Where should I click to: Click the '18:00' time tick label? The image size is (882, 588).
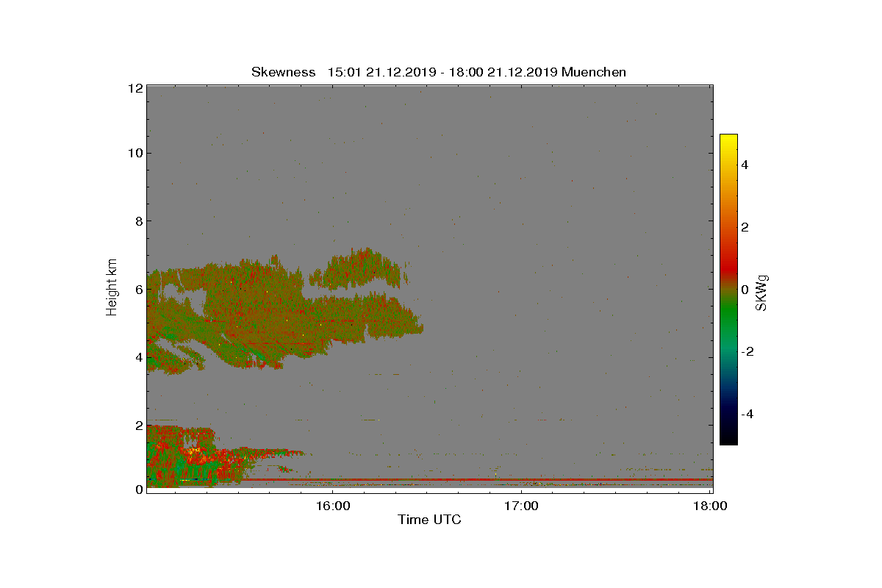pyautogui.click(x=711, y=506)
